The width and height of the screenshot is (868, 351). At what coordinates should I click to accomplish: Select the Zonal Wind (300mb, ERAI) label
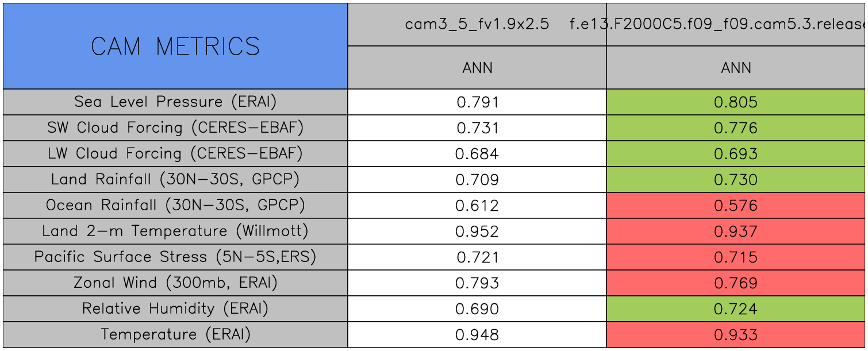coord(175,283)
